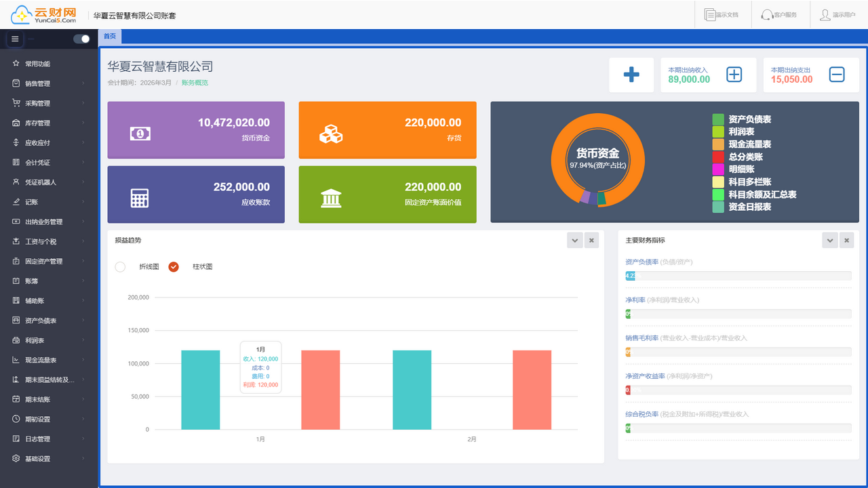Switch to the 首页 tab

110,37
